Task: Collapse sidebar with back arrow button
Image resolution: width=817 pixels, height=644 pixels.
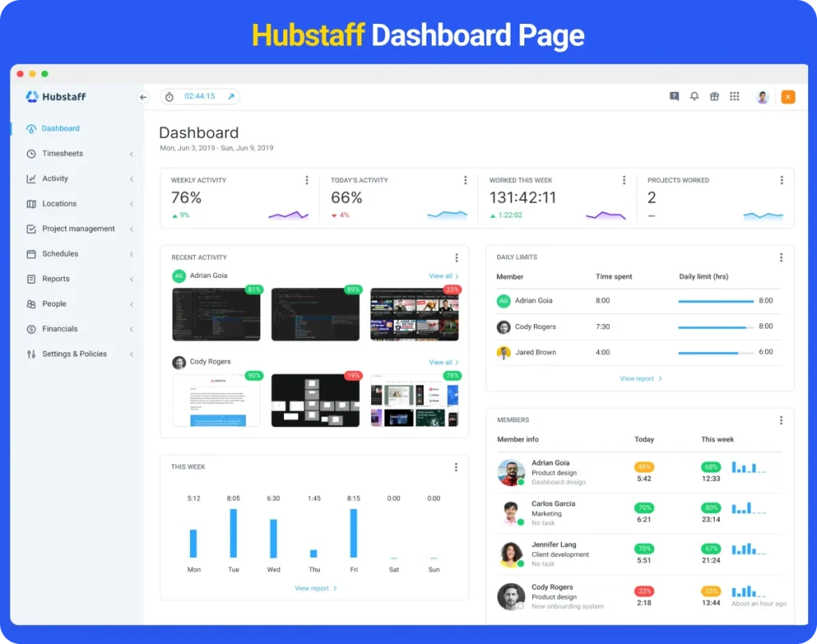Action: pyautogui.click(x=143, y=97)
